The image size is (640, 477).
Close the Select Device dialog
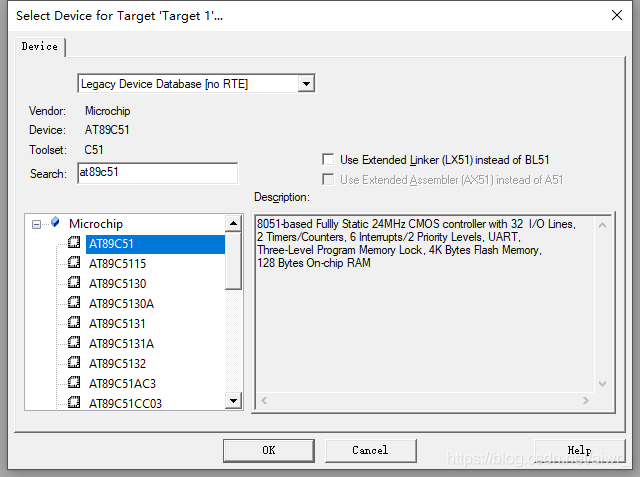tap(617, 15)
